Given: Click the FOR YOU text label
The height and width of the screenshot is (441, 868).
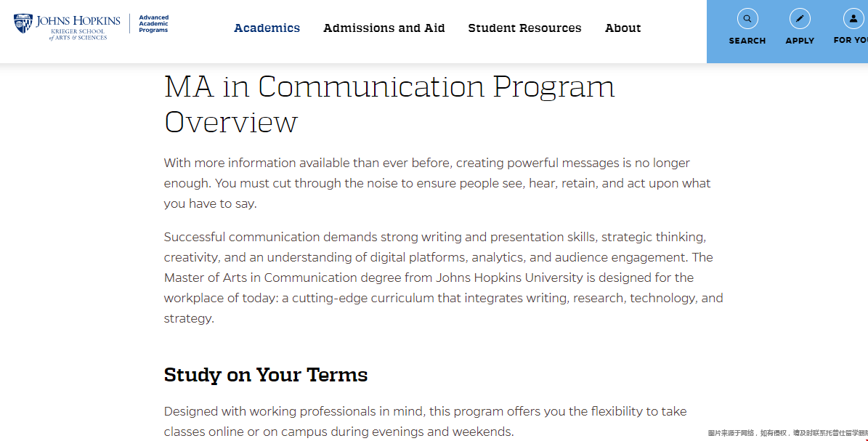Looking at the screenshot, I should [851, 41].
